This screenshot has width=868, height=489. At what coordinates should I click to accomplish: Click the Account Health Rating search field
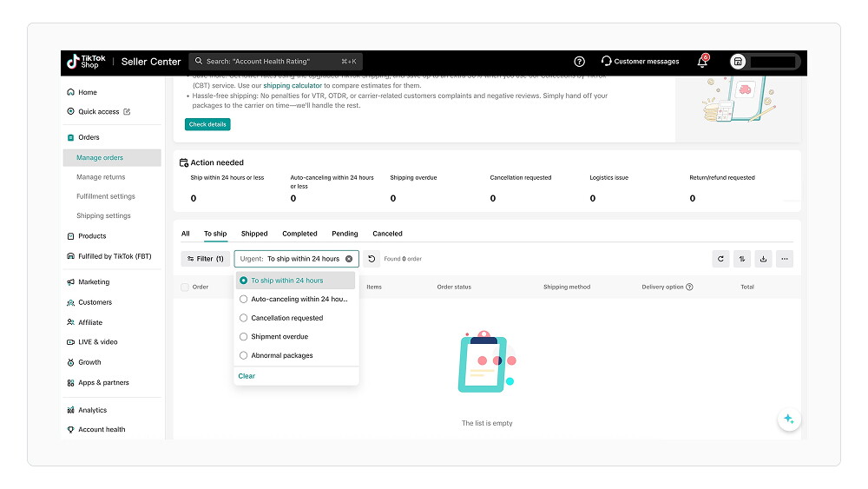pyautogui.click(x=276, y=62)
